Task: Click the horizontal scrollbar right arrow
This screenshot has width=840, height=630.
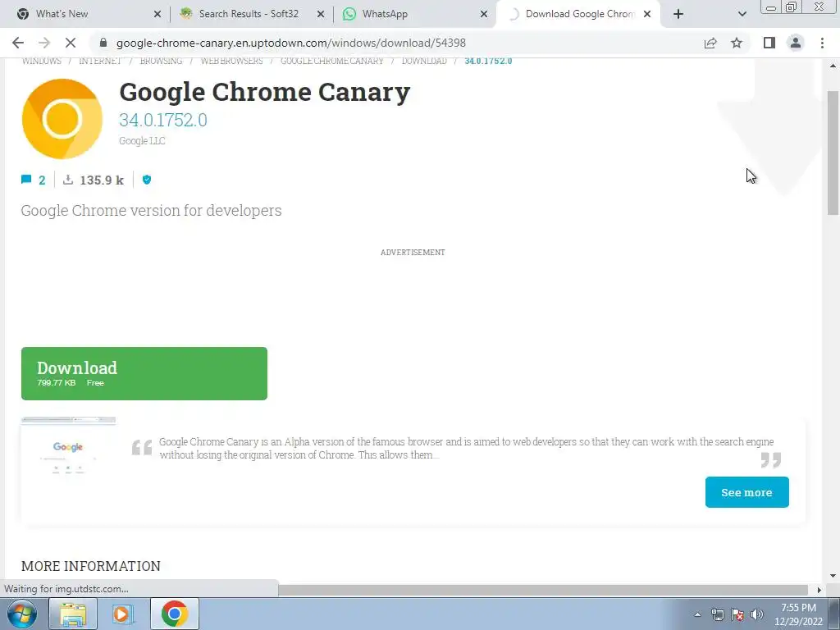Action: point(818,590)
